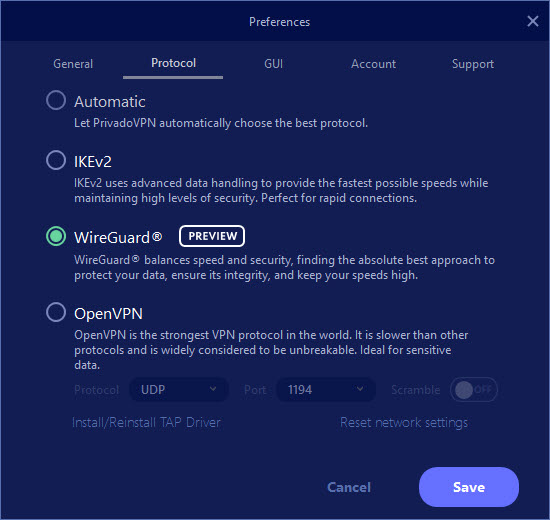The width and height of the screenshot is (550, 520).
Task: Expand the 1194 port dropdown
Action: tap(326, 389)
